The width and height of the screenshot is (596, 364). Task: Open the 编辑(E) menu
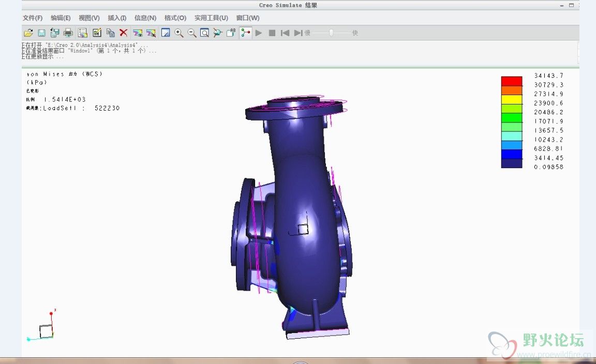pos(61,18)
